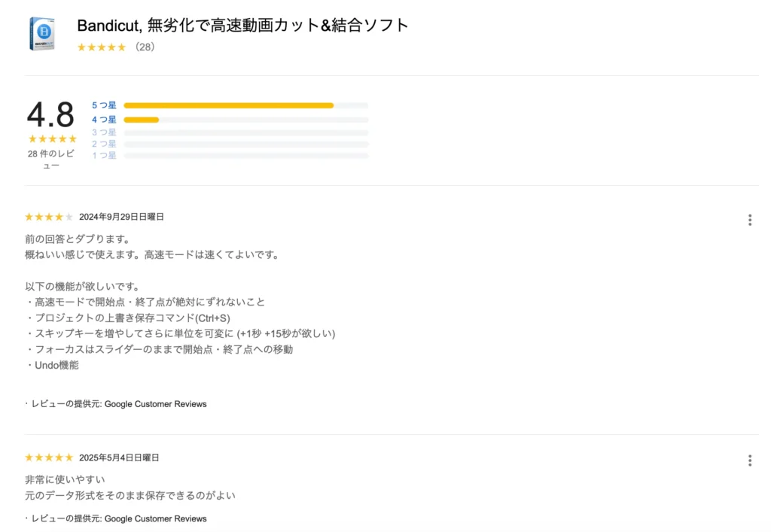Select the first star in the header rating

coord(81,47)
